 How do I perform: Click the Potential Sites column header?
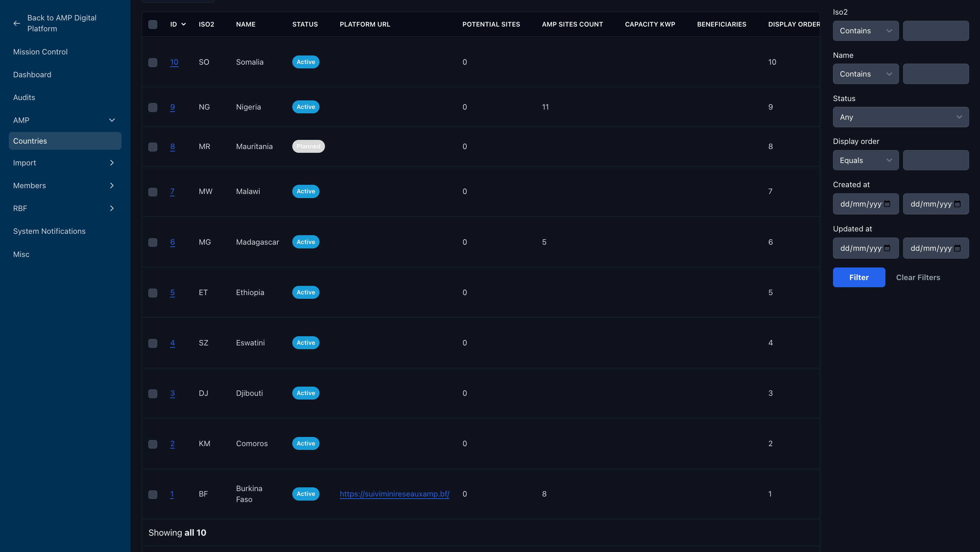[491, 25]
